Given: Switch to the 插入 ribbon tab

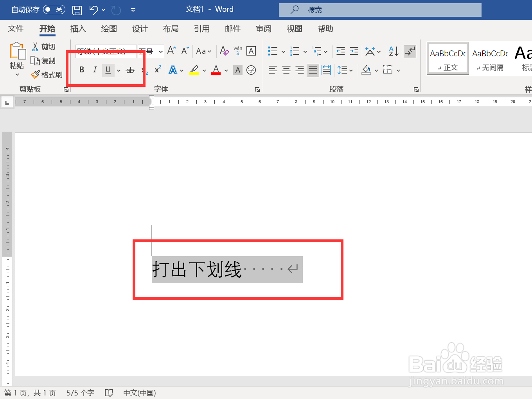Looking at the screenshot, I should point(78,29).
